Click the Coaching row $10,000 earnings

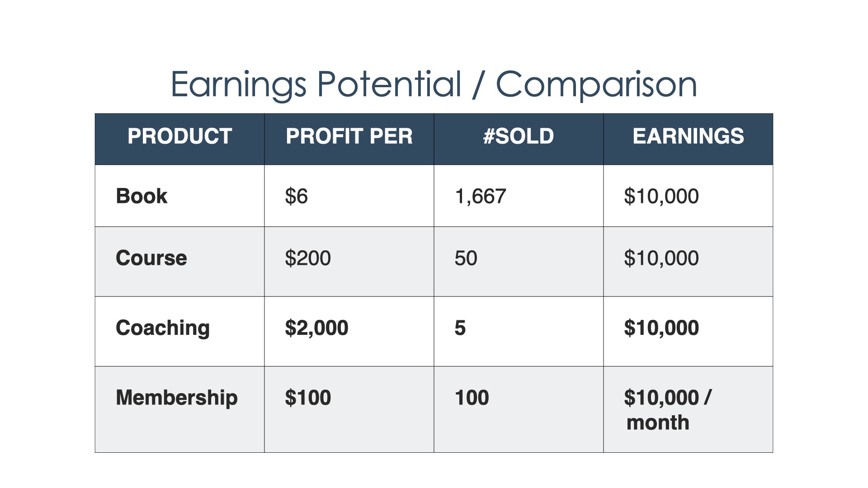coord(688,331)
